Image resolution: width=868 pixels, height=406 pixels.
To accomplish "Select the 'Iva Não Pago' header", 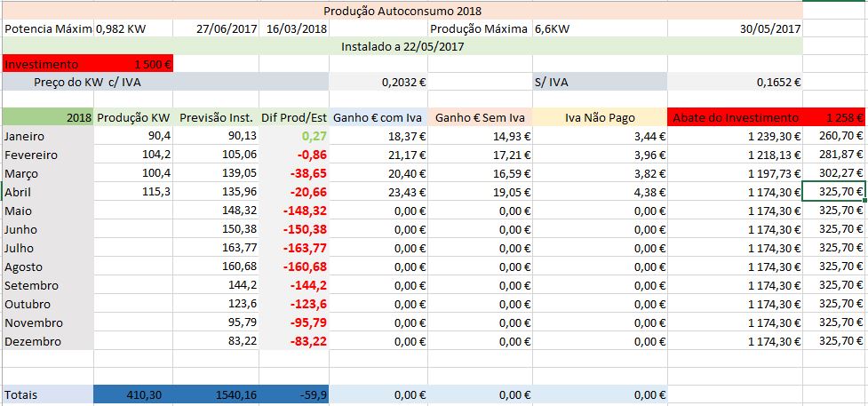I will [x=600, y=117].
